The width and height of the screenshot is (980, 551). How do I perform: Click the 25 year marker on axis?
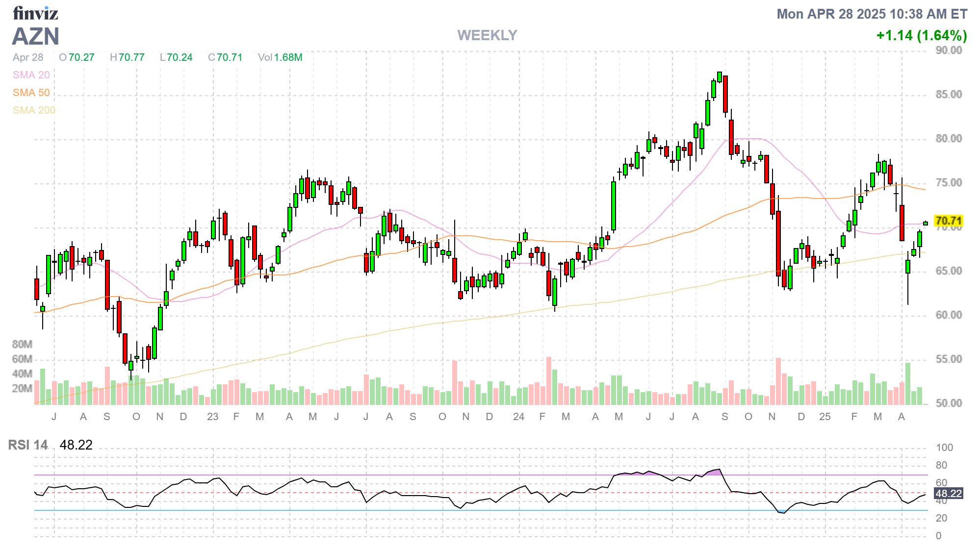click(825, 417)
